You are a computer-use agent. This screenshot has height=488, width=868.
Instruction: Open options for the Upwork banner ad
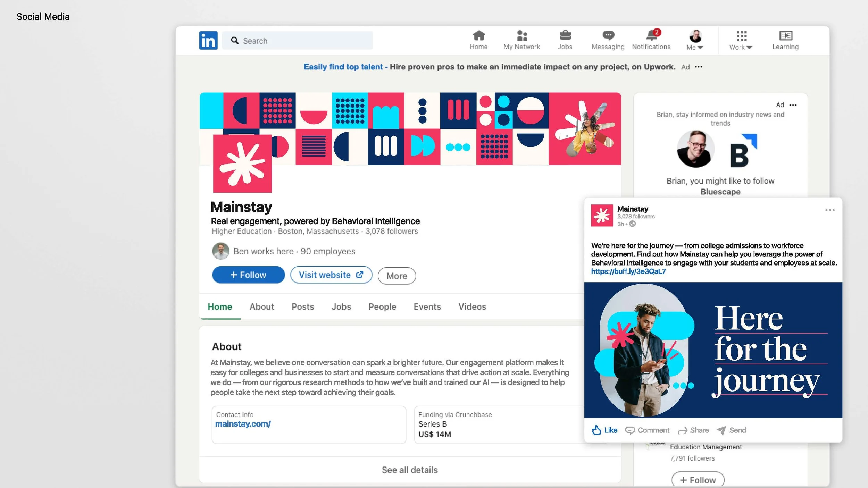699,67
